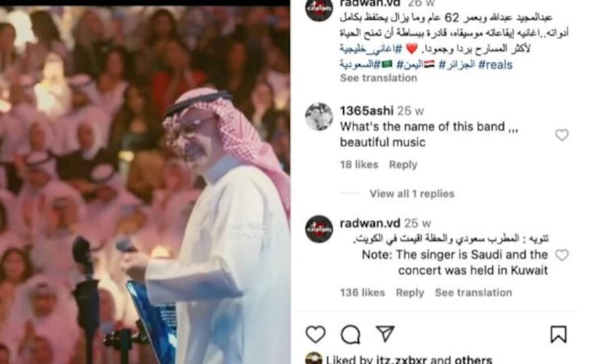Image resolution: width=592 pixels, height=364 pixels.
Task: Expand View all 1 replies
Action: coord(412,194)
